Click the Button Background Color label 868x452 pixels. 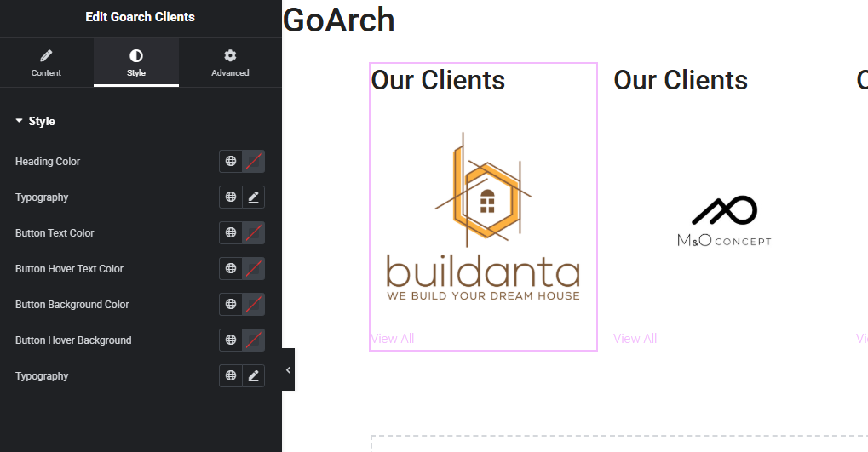click(x=72, y=304)
